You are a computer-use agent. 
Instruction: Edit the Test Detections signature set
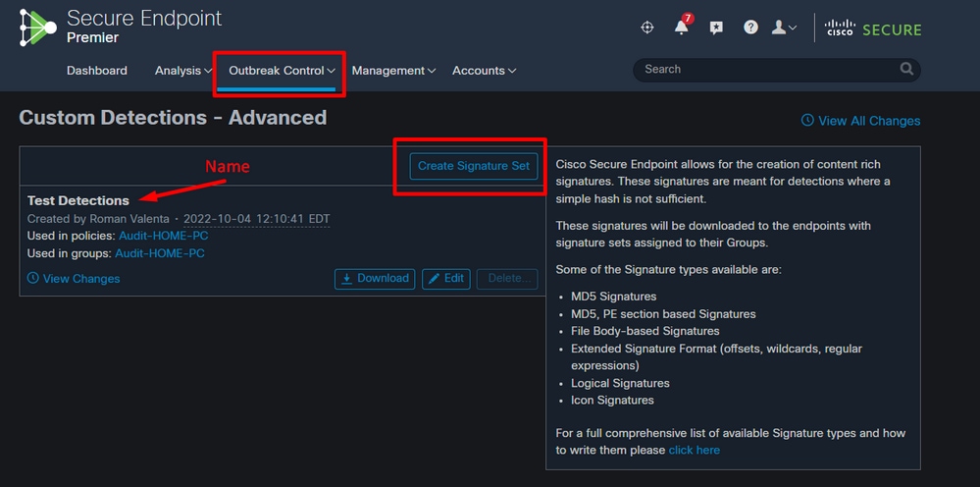tap(446, 279)
